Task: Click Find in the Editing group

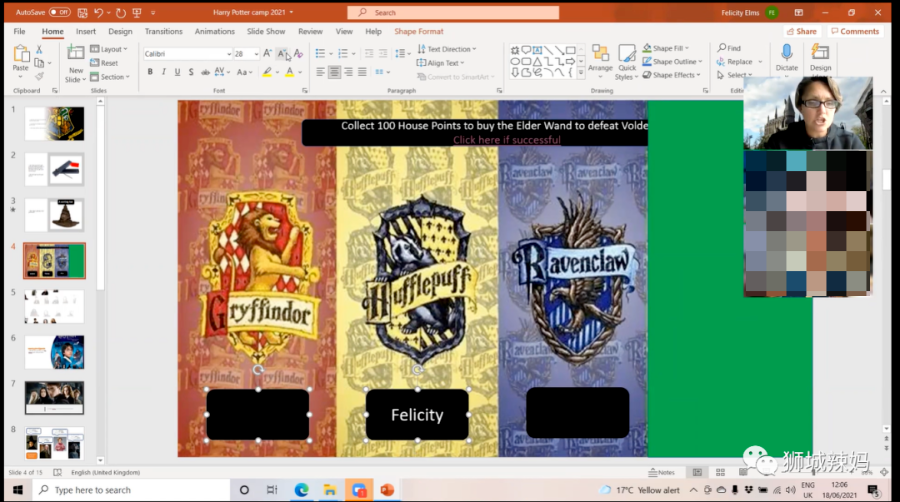Action: pos(729,48)
